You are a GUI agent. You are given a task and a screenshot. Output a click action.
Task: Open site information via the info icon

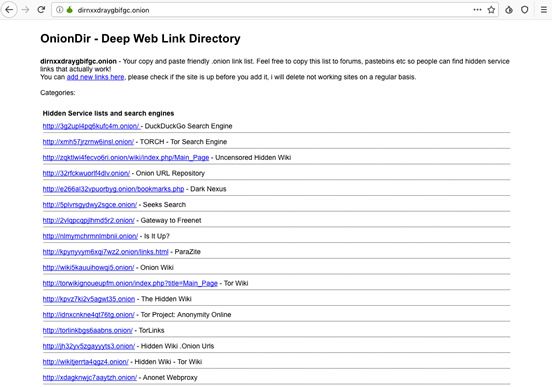pos(59,10)
